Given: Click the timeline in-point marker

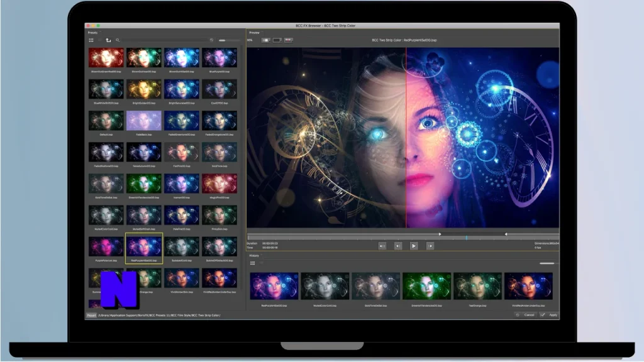Looking at the screenshot, I should coord(440,234).
